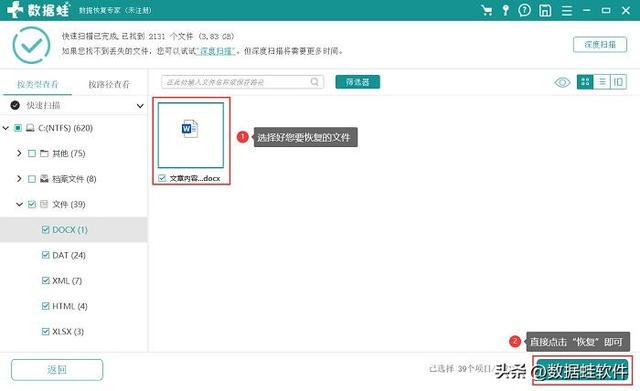Image resolution: width=640 pixels, height=391 pixels.
Task: Click the key registration icon
Action: click(505, 10)
